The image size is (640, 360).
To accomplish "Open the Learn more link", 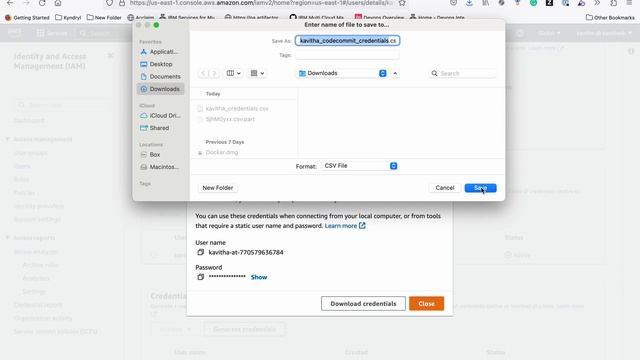I will tap(345, 226).
